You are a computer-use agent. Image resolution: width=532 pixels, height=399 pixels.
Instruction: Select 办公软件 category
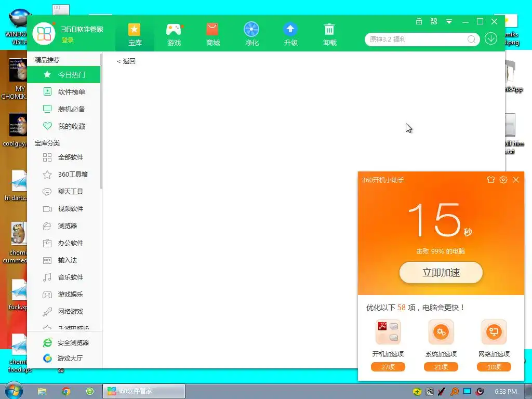coord(64,243)
